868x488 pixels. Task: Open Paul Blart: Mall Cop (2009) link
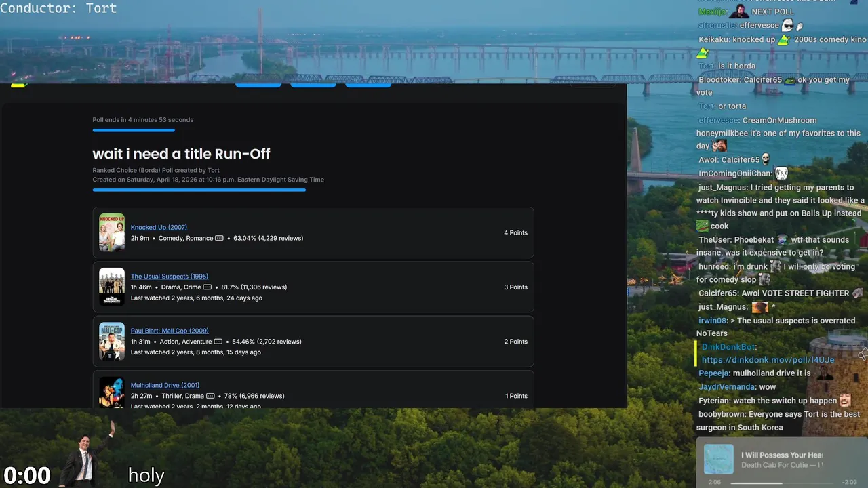(x=170, y=331)
